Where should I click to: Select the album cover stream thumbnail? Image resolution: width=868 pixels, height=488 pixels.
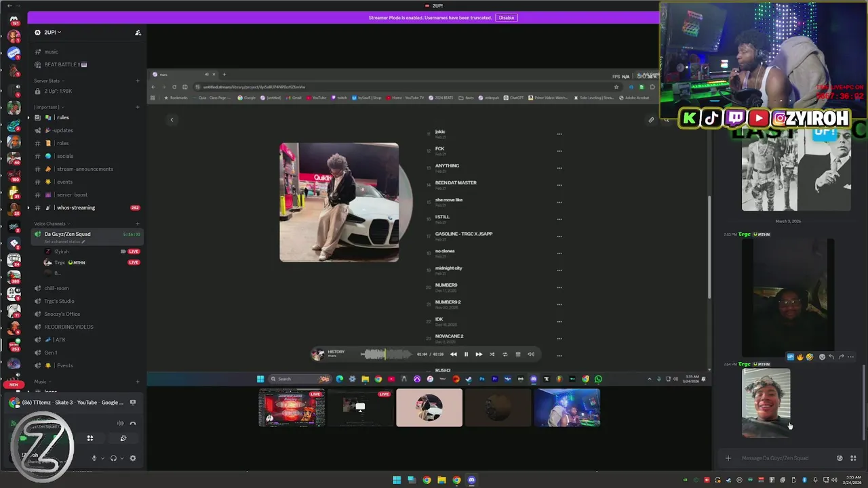(x=429, y=407)
